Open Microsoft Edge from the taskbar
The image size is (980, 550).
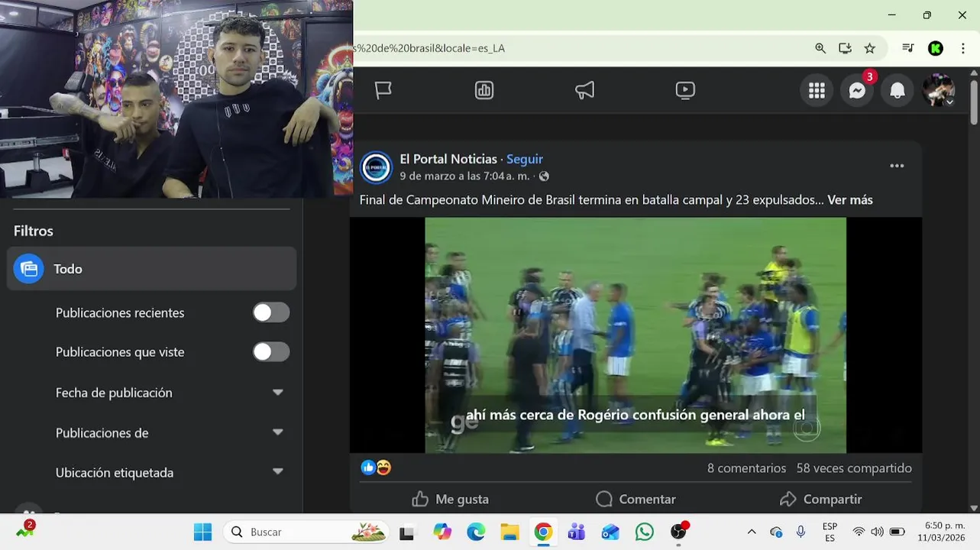click(x=476, y=532)
